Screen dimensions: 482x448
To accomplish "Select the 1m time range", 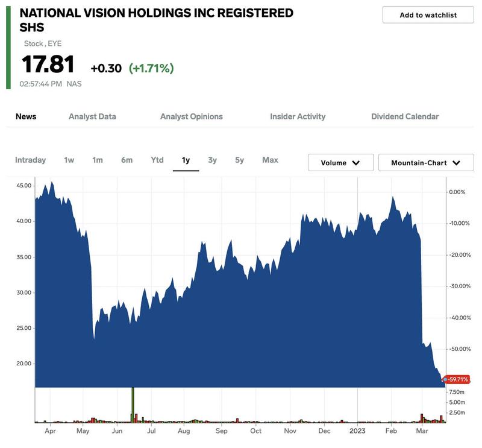I will pos(93,161).
